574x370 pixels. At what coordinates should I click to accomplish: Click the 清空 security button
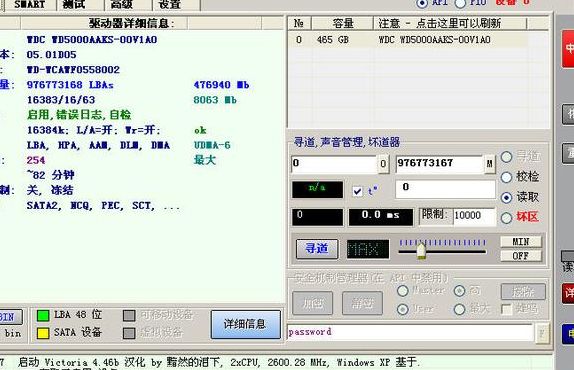[x=362, y=303]
